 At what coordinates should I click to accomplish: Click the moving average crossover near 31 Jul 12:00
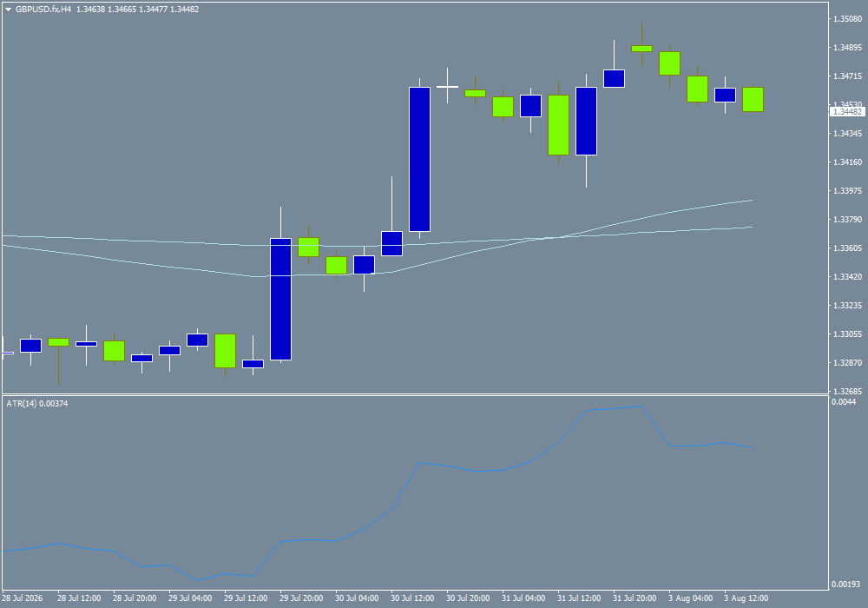(x=560, y=237)
